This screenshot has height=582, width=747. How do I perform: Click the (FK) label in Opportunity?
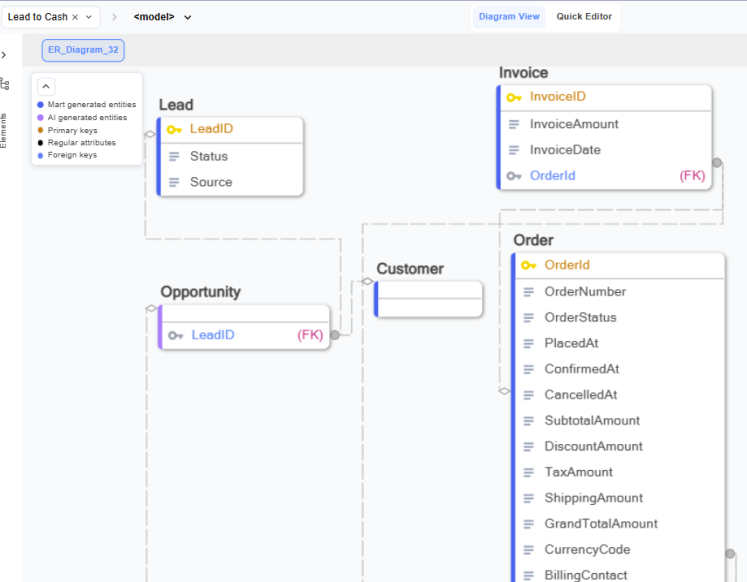click(x=310, y=335)
